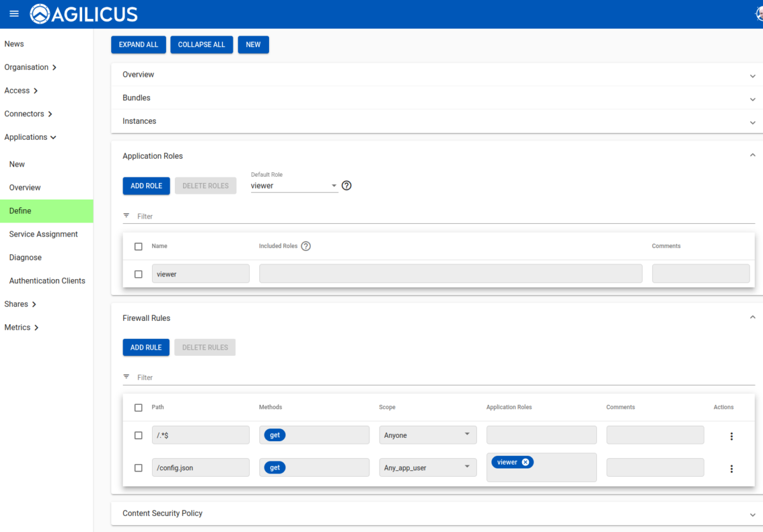
Task: Open the Default Role help tooltip
Action: pyautogui.click(x=346, y=185)
